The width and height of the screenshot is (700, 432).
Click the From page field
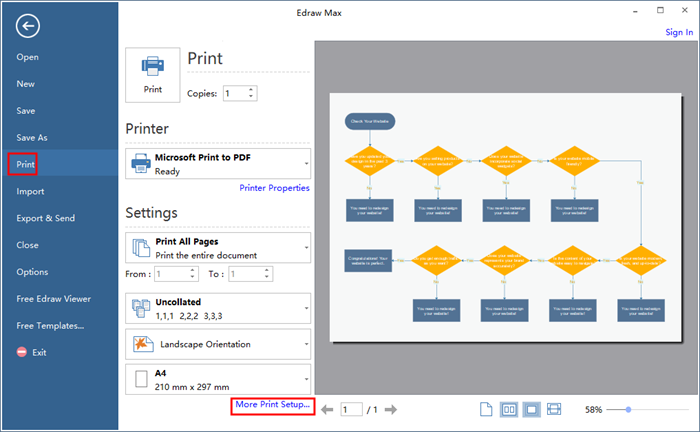171,274
